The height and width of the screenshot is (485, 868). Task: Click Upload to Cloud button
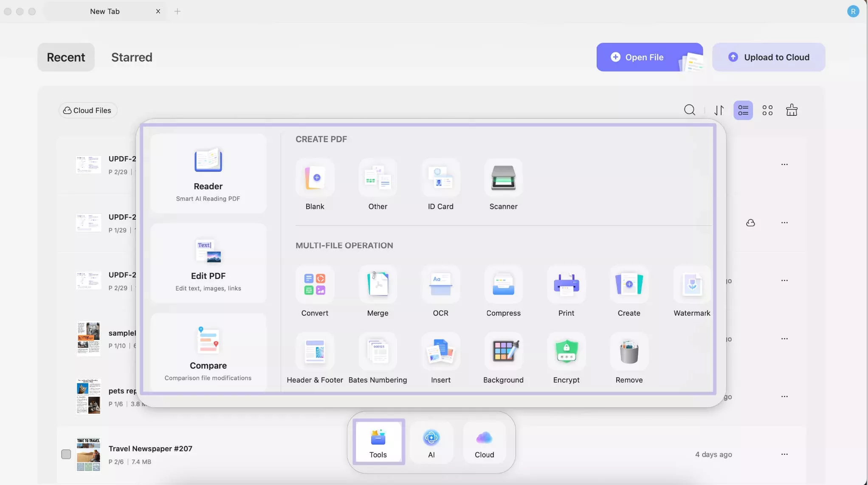tap(768, 57)
